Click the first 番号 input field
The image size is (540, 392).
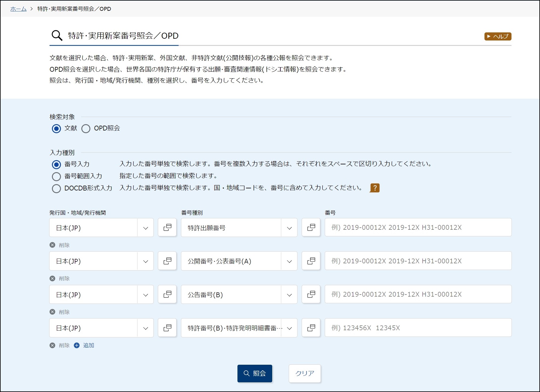(417, 227)
